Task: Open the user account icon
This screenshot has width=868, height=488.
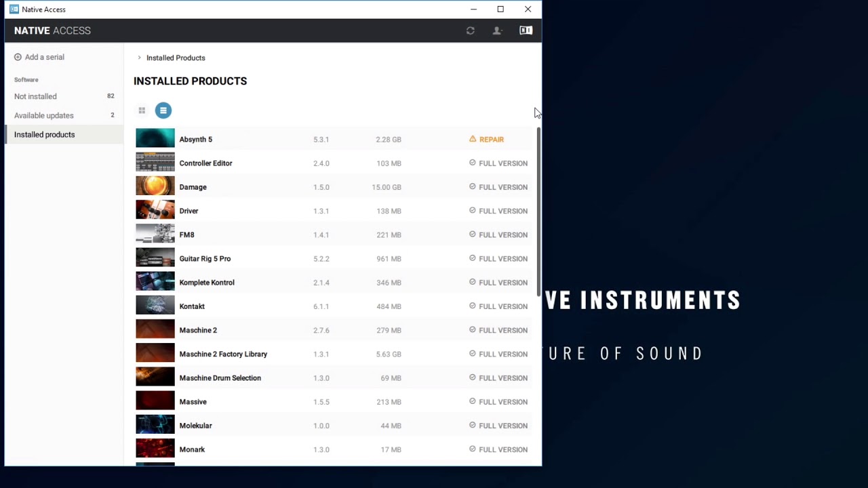Action: [x=497, y=30]
